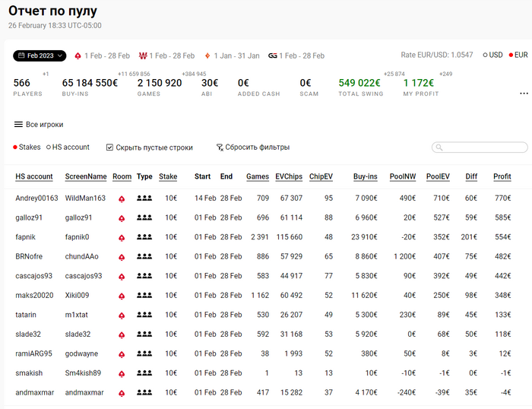
Task: Click HS account name fapnik
Action: pos(25,237)
